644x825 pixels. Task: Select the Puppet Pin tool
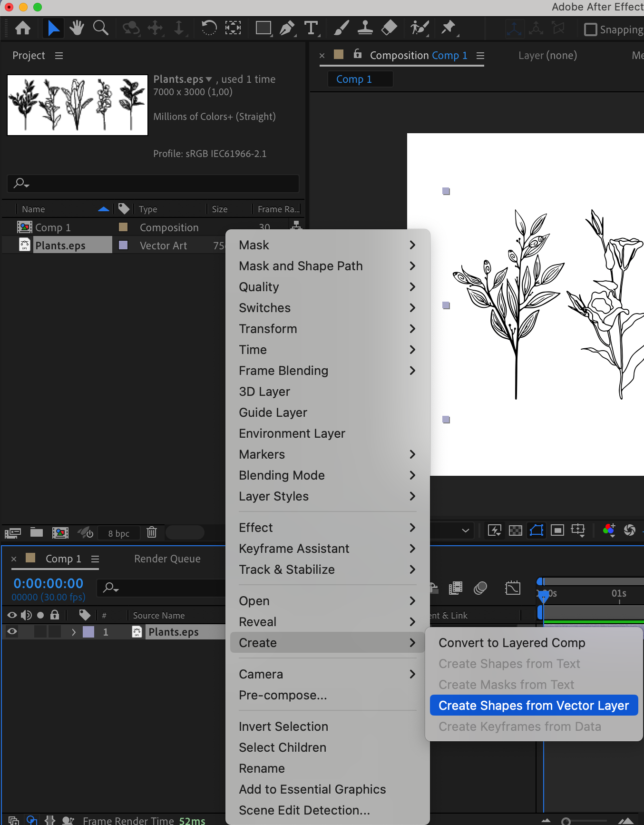[x=448, y=28]
